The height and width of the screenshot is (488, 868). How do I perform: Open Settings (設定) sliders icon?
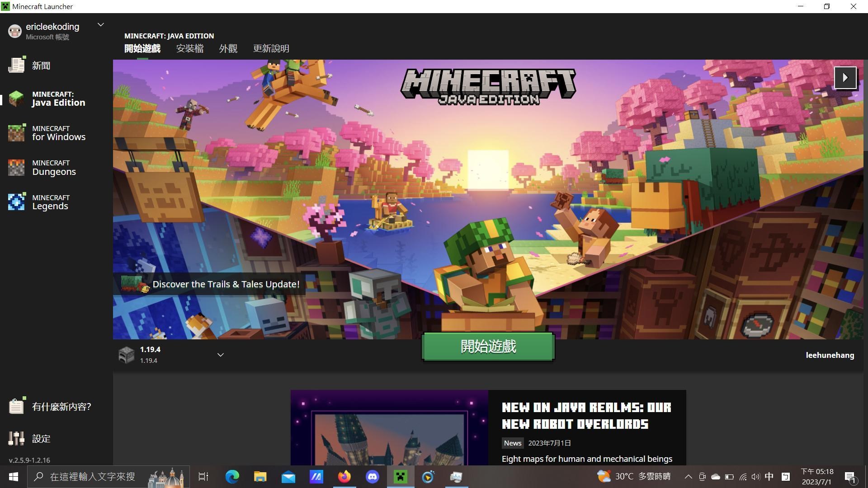(17, 438)
